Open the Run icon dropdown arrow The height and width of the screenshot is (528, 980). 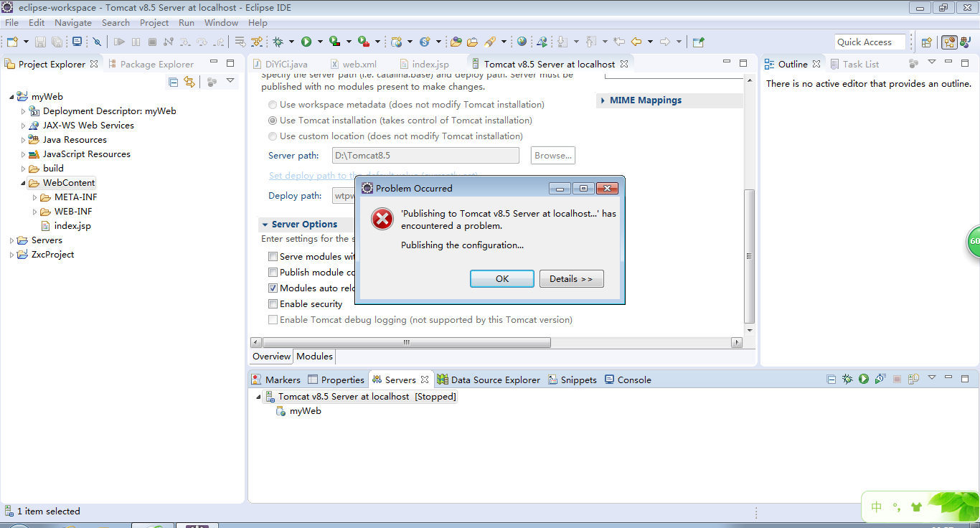[320, 42]
